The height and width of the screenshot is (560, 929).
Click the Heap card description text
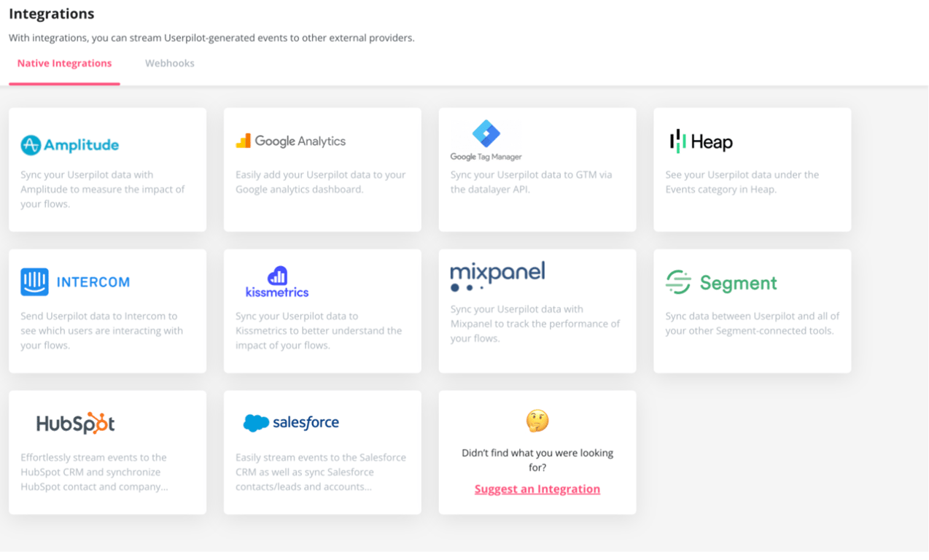click(742, 182)
